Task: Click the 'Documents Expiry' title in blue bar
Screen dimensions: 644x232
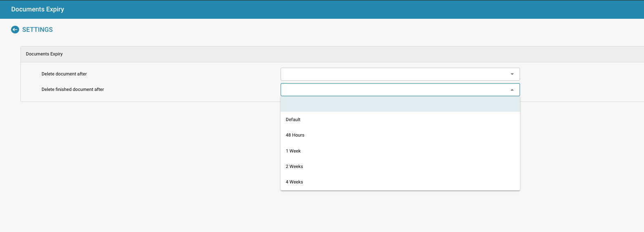Action: [38, 9]
